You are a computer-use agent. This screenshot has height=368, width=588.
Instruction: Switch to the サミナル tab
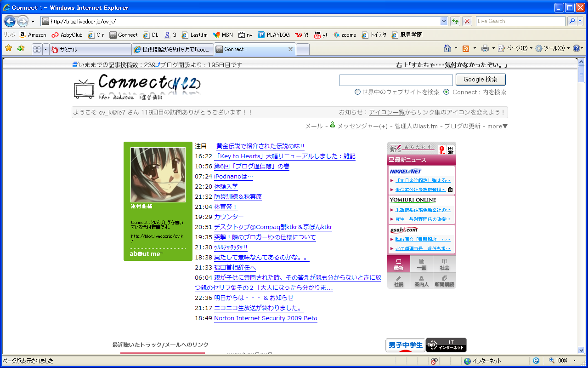(90, 49)
